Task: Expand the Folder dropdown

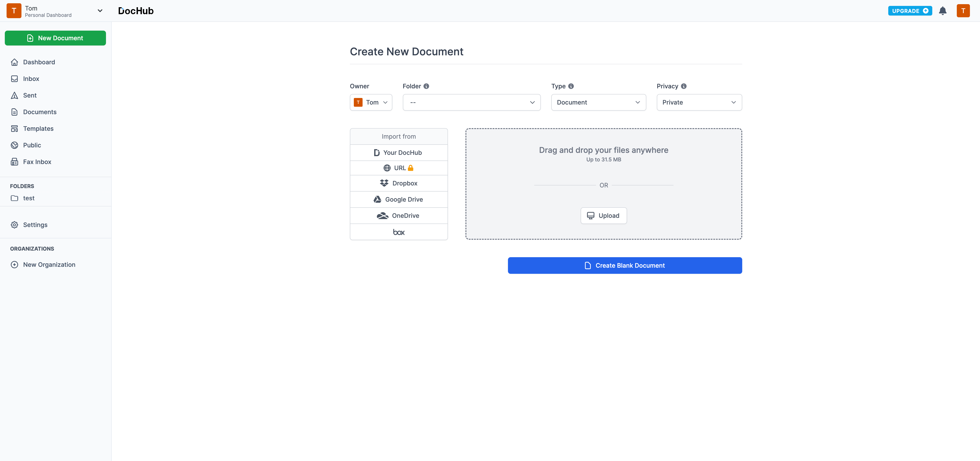Action: tap(471, 102)
